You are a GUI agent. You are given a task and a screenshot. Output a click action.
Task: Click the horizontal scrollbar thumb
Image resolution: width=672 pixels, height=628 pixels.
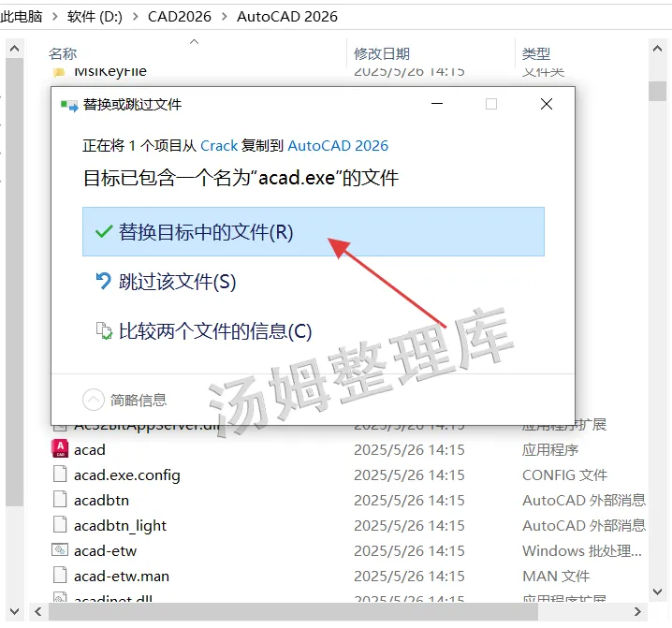293,611
